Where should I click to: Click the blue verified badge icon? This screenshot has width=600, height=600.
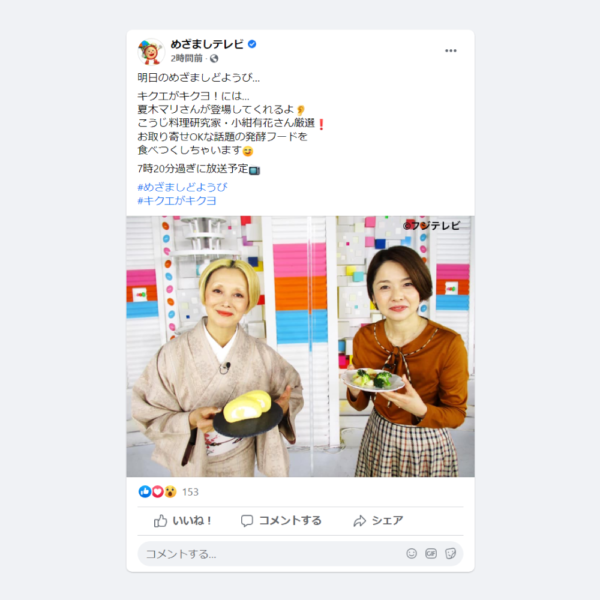(252, 44)
